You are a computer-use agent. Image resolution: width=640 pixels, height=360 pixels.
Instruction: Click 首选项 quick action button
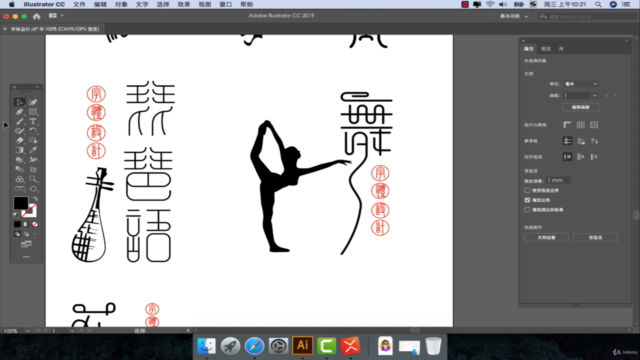pyautogui.click(x=595, y=238)
